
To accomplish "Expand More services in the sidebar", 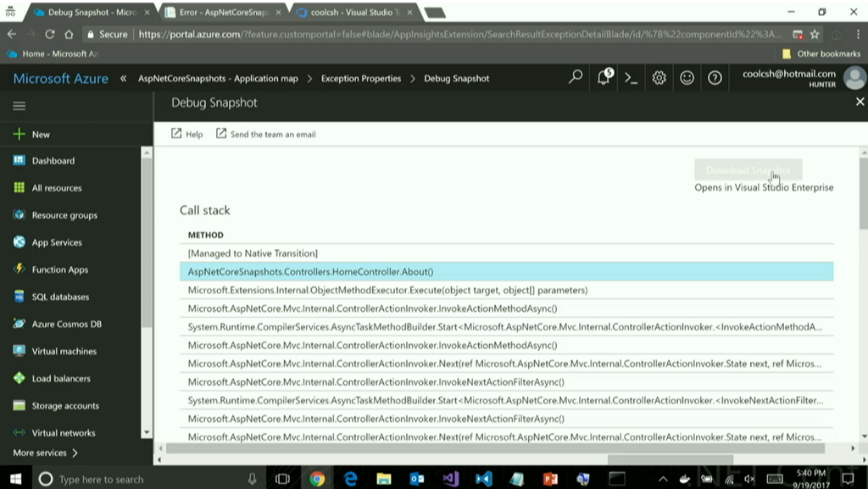I will tap(46, 453).
